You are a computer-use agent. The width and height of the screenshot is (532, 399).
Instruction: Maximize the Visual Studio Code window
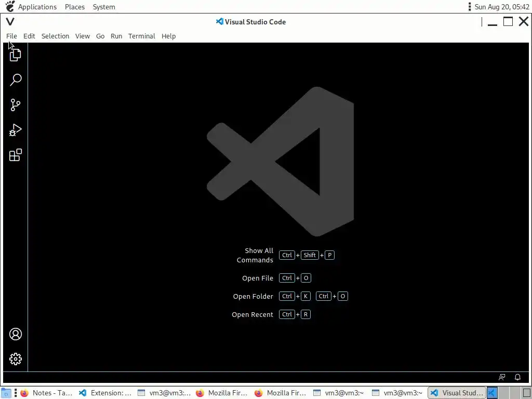coord(508,22)
